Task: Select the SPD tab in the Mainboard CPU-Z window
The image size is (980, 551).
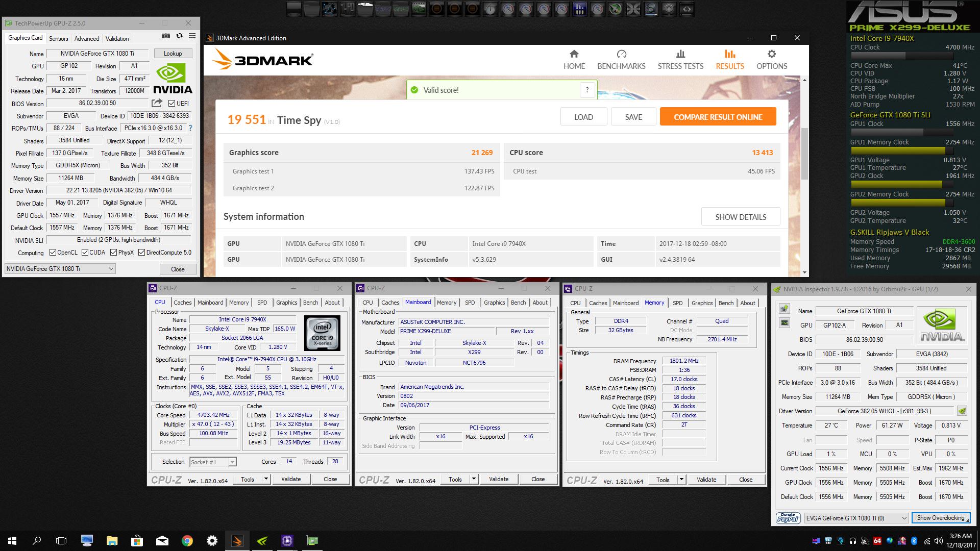Action: [470, 303]
